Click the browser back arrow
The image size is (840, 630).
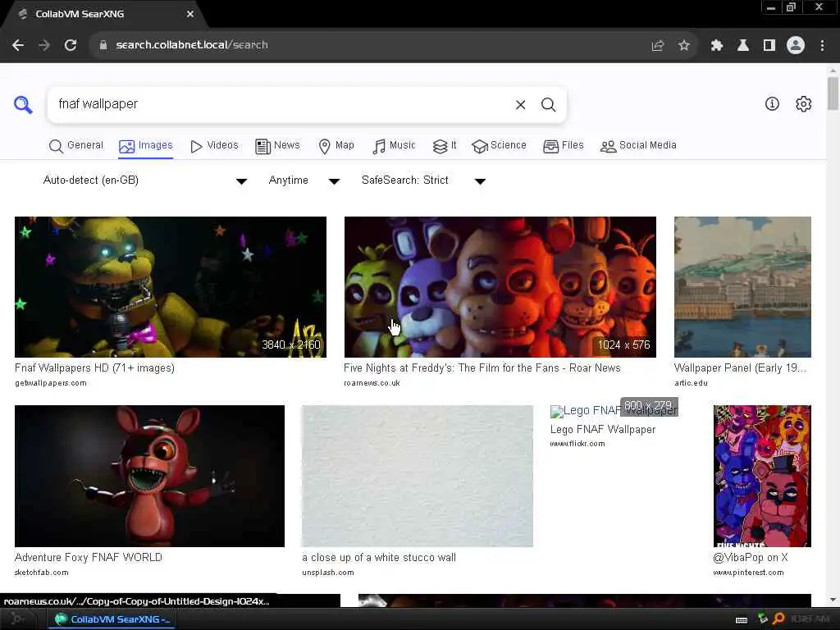click(x=18, y=45)
